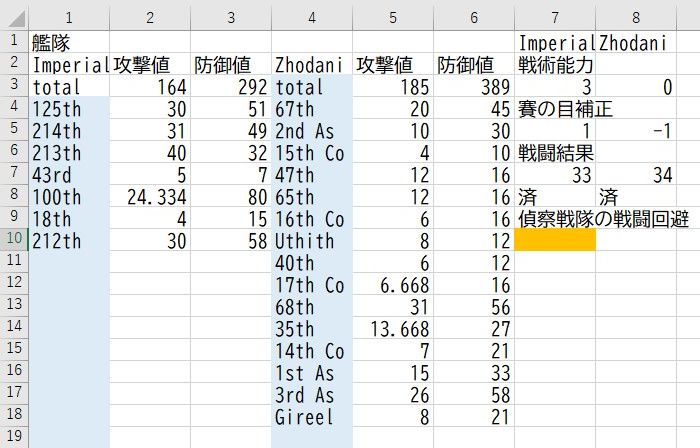The width and height of the screenshot is (700, 448).
Task: Select the 47th fleet cell
Action: click(312, 174)
